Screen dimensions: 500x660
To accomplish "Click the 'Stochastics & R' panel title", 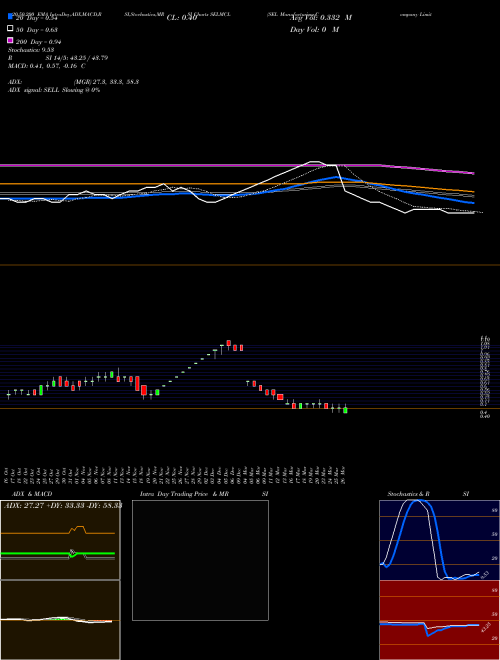I will [x=409, y=494].
